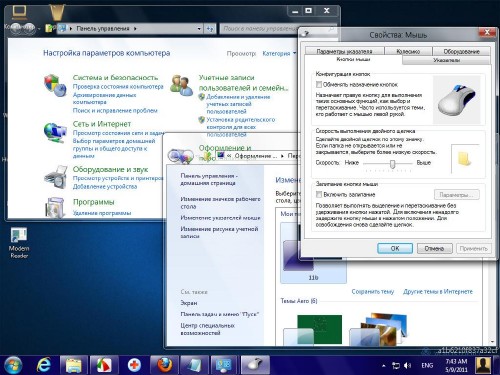Click ENG language indicator in tray
This screenshot has width=500, height=375.
427,365
